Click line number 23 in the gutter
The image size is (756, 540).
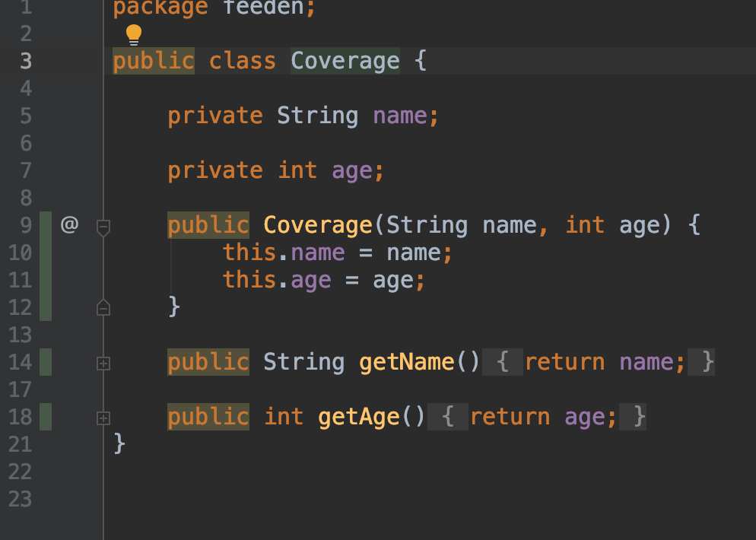coord(21,500)
